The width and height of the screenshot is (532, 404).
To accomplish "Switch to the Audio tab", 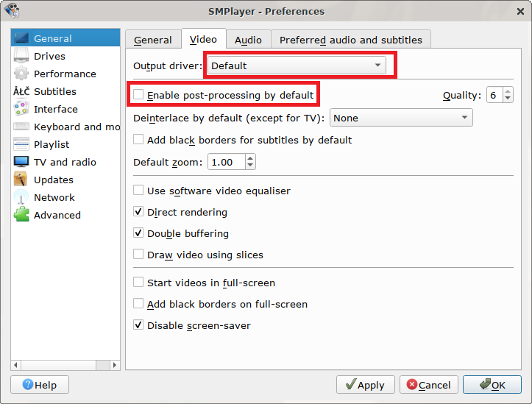I will click(x=248, y=40).
